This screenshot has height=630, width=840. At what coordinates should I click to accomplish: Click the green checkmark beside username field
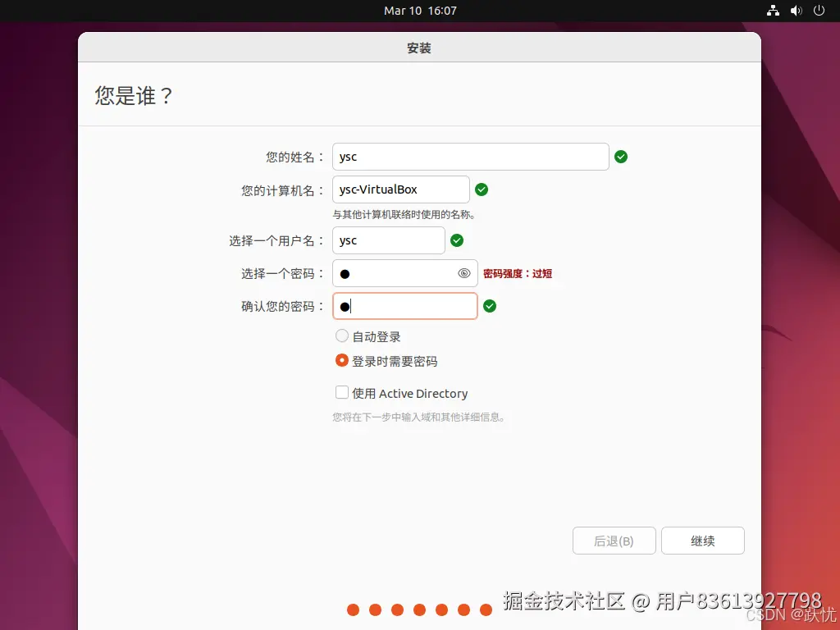(x=457, y=240)
